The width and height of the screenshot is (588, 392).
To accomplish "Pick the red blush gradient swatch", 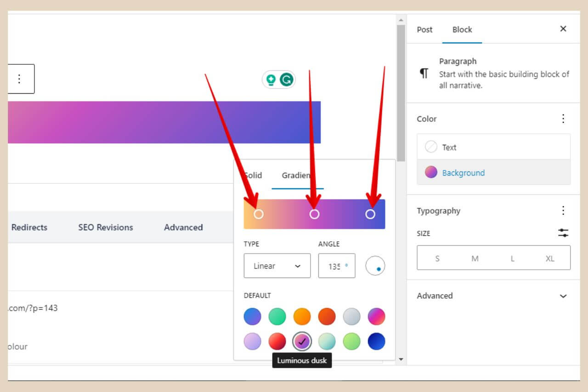I will click(277, 341).
